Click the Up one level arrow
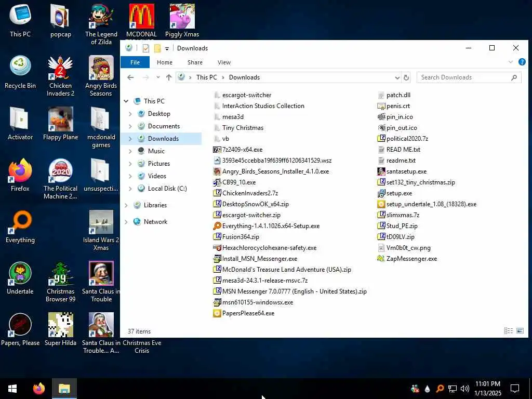The height and width of the screenshot is (399, 532). click(169, 77)
